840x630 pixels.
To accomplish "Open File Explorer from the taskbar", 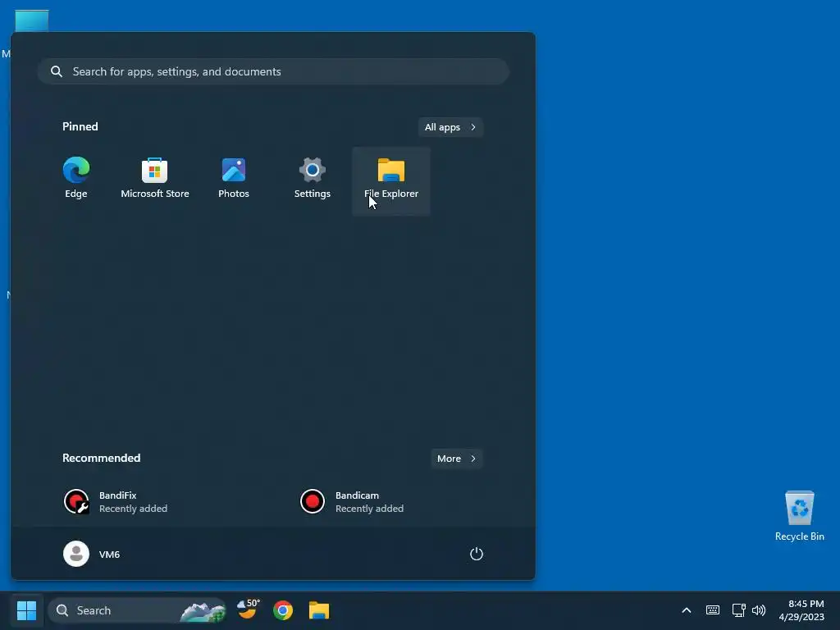I will tap(319, 610).
